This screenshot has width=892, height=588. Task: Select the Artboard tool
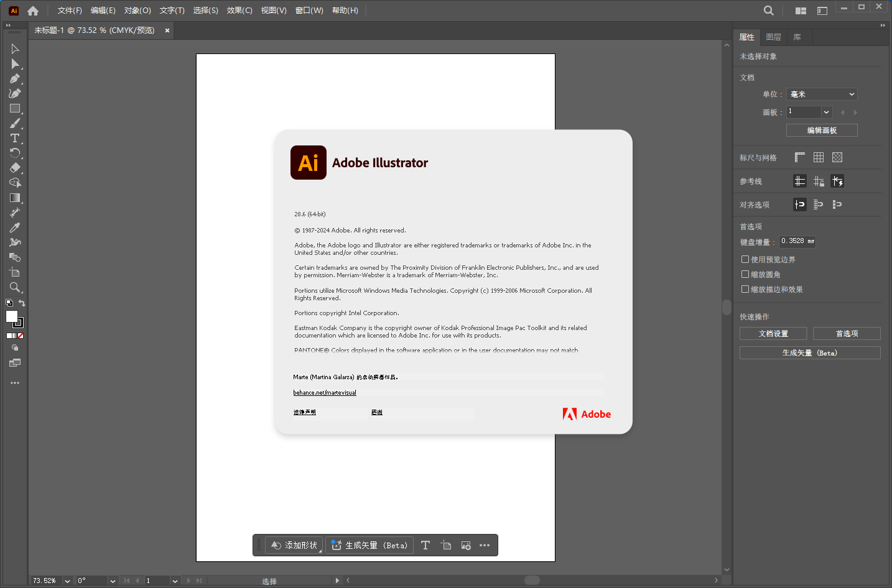(x=15, y=272)
